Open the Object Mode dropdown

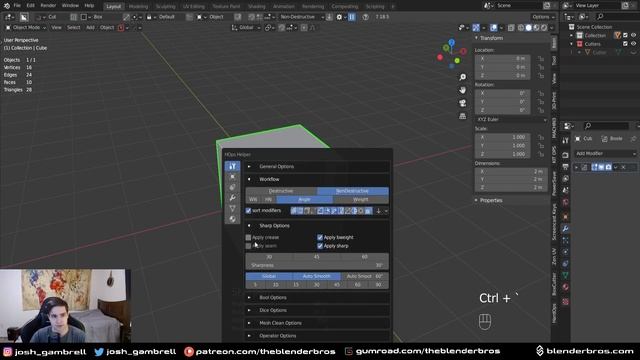click(26, 28)
